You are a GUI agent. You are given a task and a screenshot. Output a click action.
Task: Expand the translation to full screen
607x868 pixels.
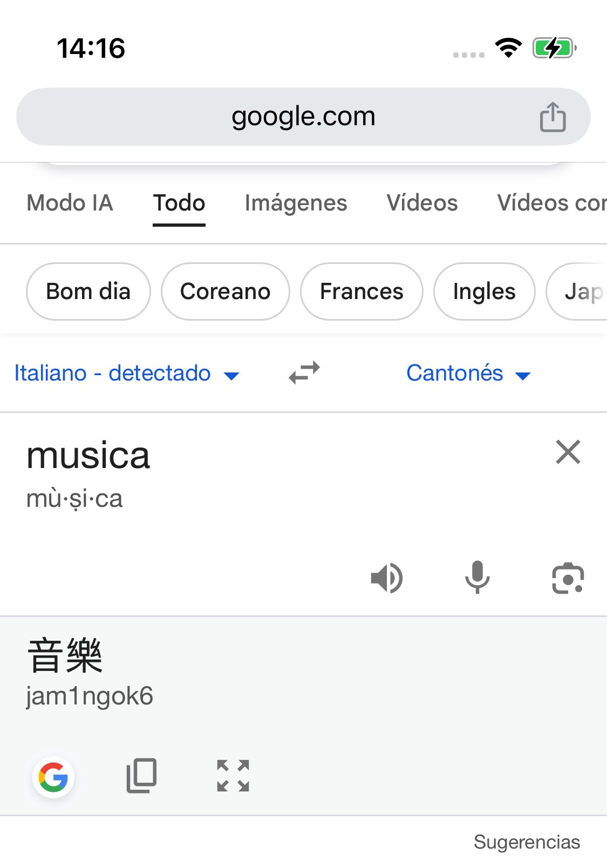click(233, 776)
